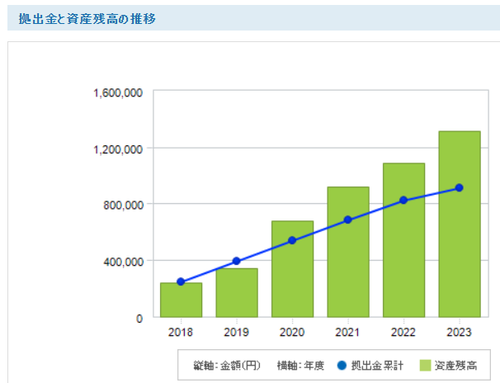This screenshot has width=500, height=383.
Task: Click the 2018 year axis label
Action: pyautogui.click(x=180, y=332)
